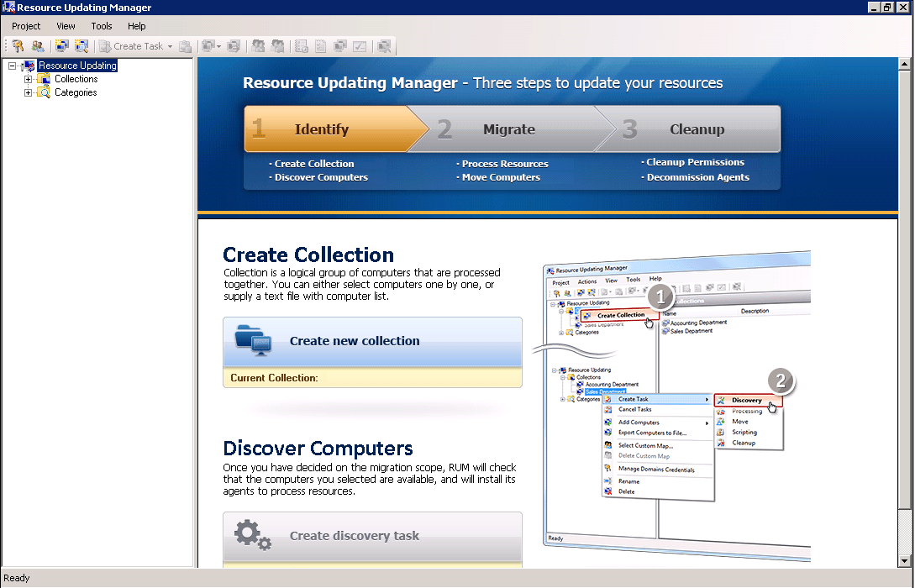Open the Tools menu
Screen dimensions: 915x588
(101, 26)
